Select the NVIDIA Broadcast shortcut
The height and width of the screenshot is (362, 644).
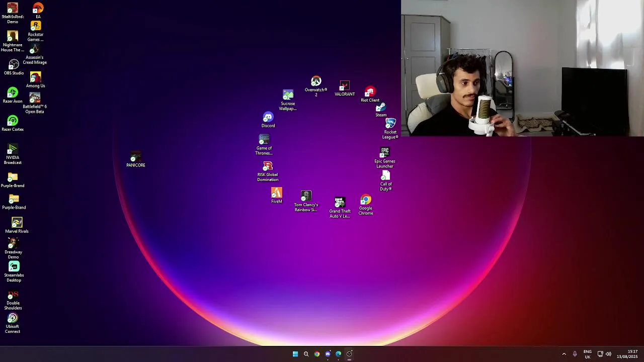point(13,154)
